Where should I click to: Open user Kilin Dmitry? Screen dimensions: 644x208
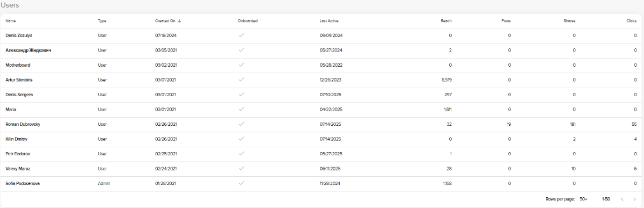[x=16, y=139]
